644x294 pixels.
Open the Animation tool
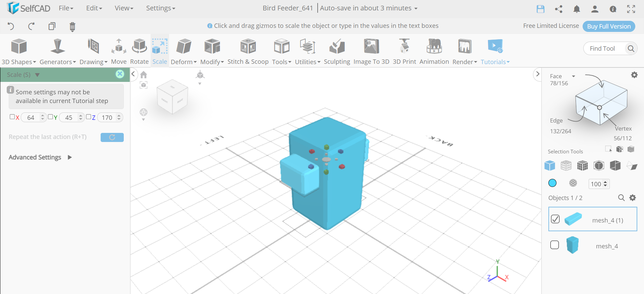pyautogui.click(x=434, y=51)
